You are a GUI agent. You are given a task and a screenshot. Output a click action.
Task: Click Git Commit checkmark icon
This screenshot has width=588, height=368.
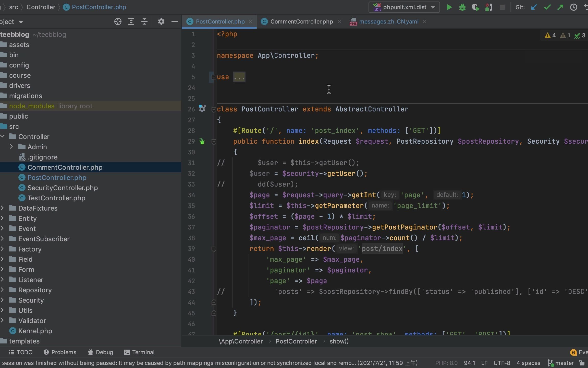click(547, 7)
